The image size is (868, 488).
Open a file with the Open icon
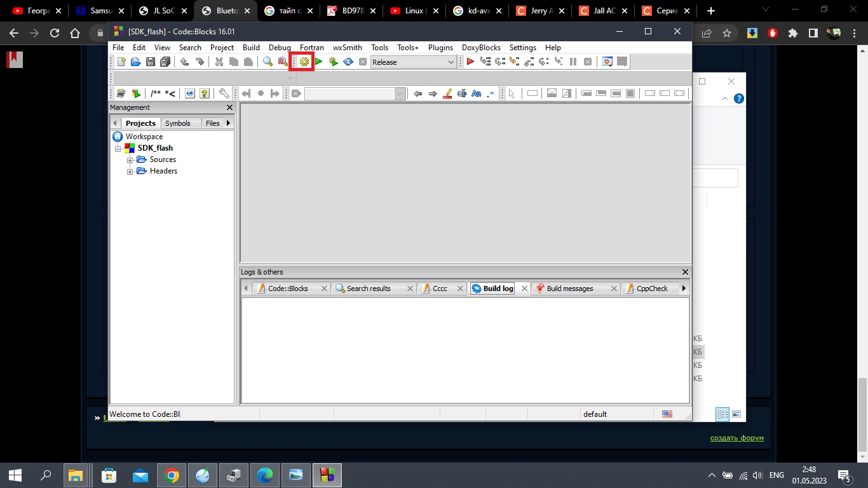pos(135,62)
